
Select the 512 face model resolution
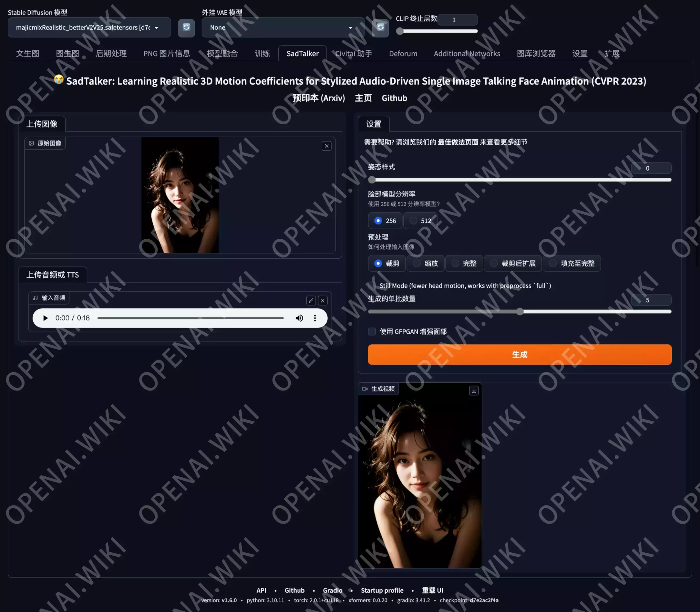coord(420,221)
